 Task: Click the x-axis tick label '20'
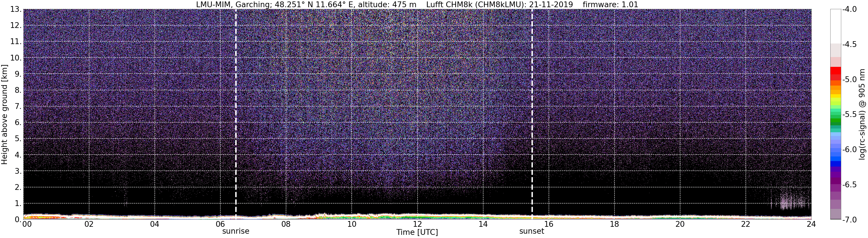680,224
